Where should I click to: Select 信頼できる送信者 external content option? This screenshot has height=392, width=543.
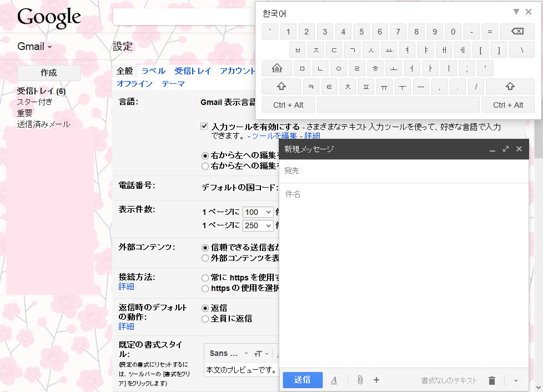tap(205, 248)
